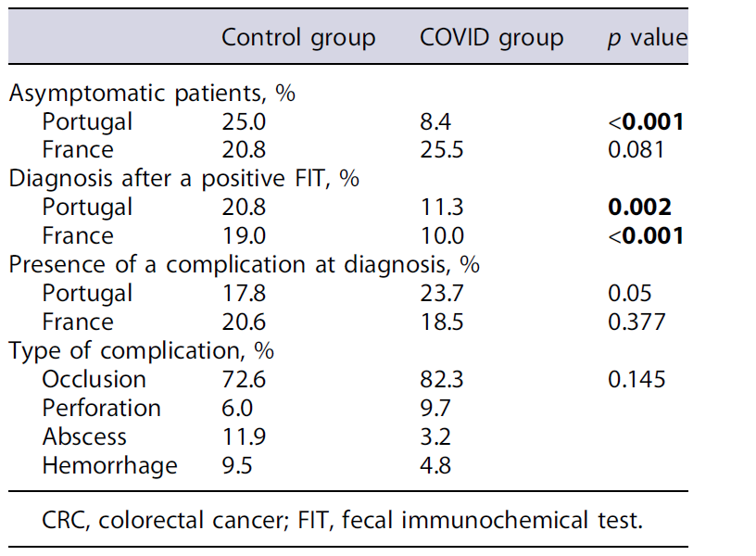
Task: Click the "Type of complication, %" heading
Action: point(142,350)
